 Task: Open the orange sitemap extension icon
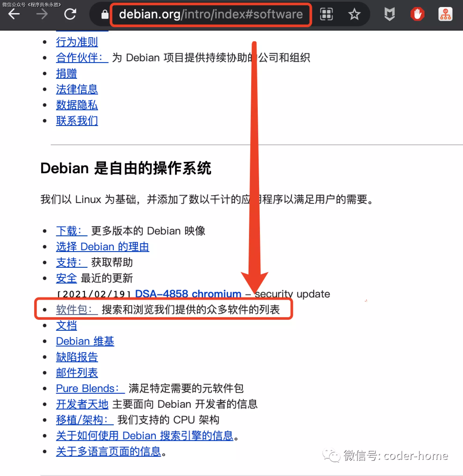[445, 14]
